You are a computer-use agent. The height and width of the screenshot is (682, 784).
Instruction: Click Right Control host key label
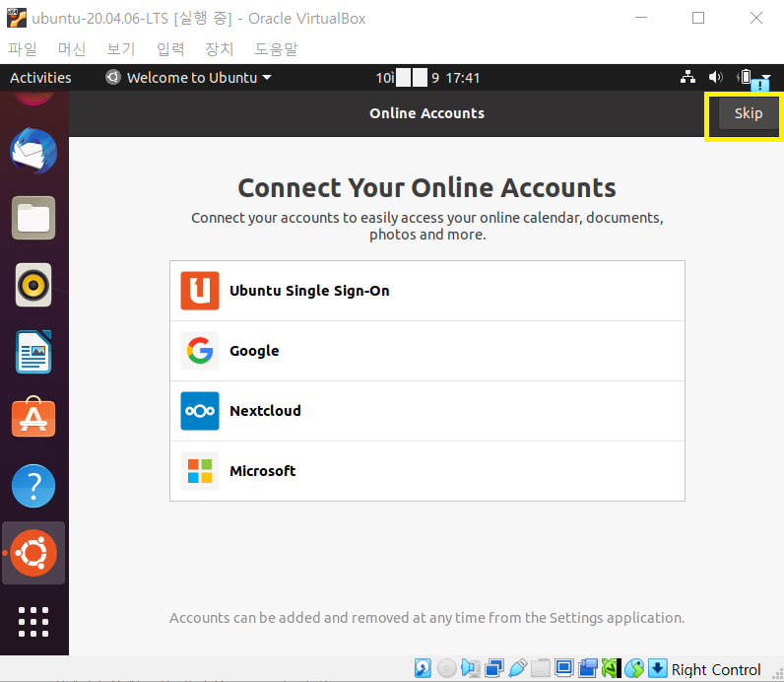tap(716, 669)
